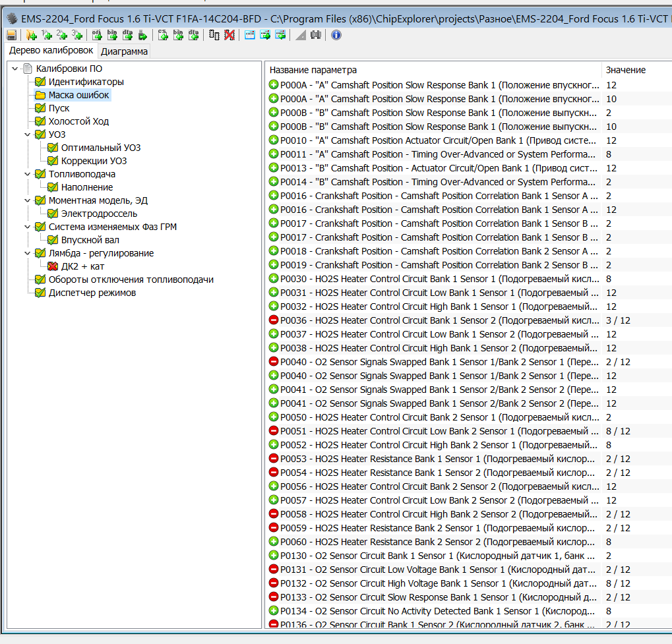Image resolution: width=672 pixels, height=644 pixels.
Task: Collapse the Лямбда - регулирование node
Action: tap(27, 253)
